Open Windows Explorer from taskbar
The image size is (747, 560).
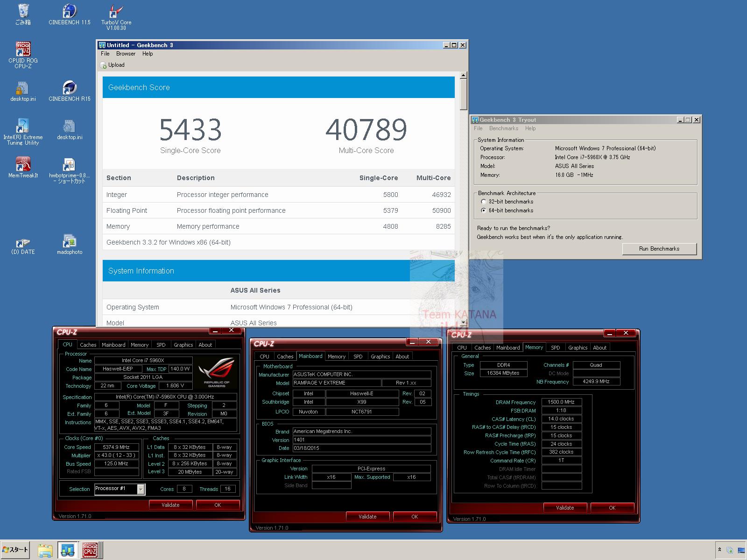pyautogui.click(x=45, y=550)
